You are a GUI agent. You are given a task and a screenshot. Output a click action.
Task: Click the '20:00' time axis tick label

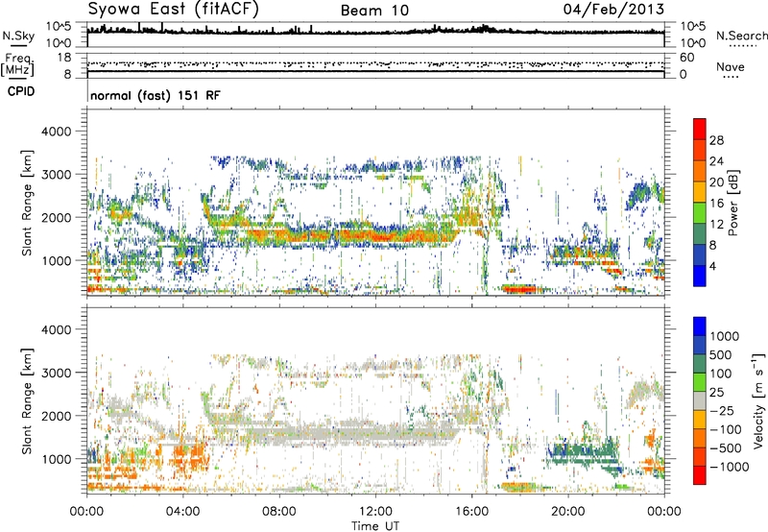point(568,512)
